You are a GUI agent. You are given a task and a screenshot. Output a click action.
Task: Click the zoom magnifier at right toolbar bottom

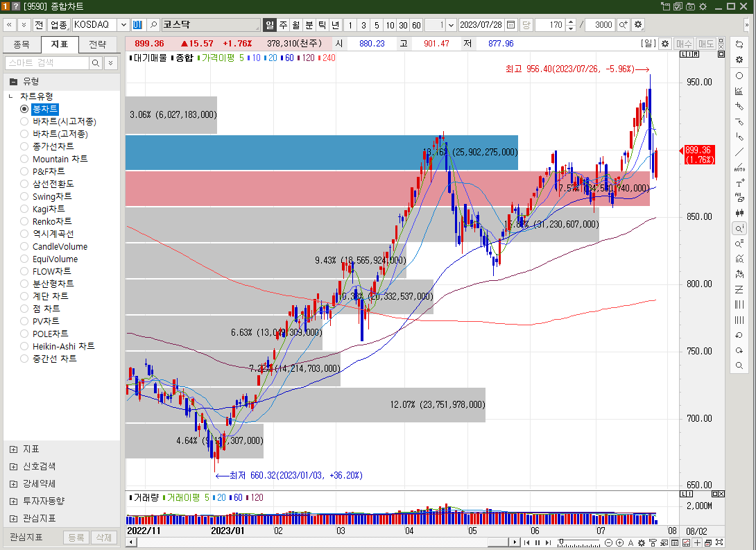(739, 366)
